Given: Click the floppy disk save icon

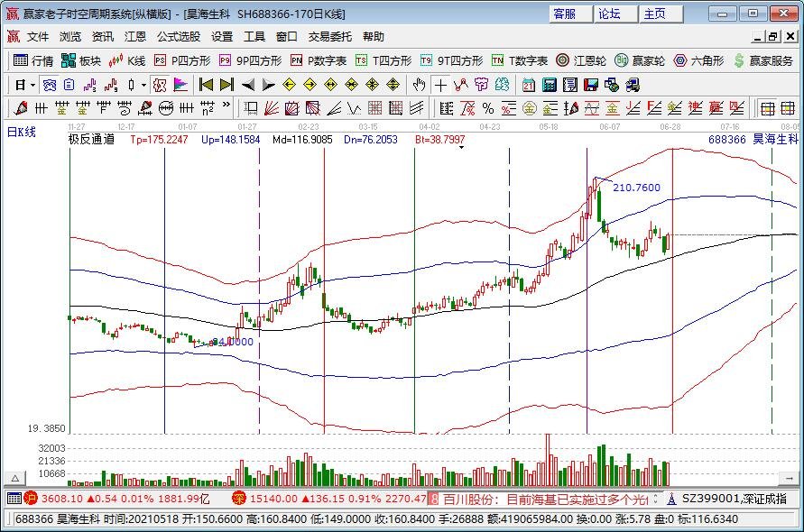Looking at the screenshot, I should [591, 85].
